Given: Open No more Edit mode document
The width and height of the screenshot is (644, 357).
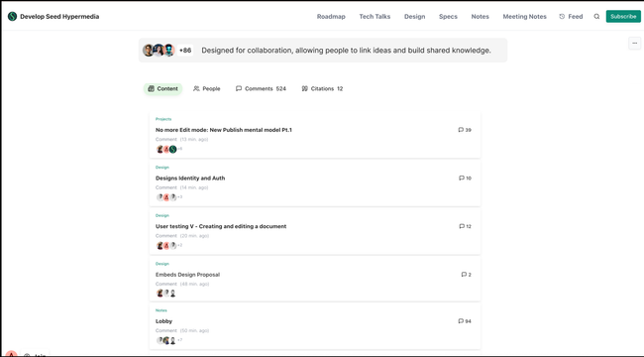Looking at the screenshot, I should pos(224,130).
